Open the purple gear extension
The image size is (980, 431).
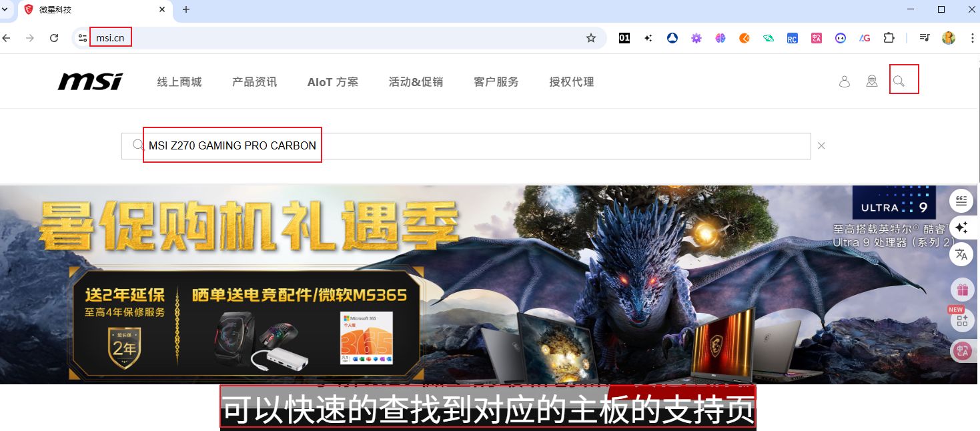pos(696,38)
